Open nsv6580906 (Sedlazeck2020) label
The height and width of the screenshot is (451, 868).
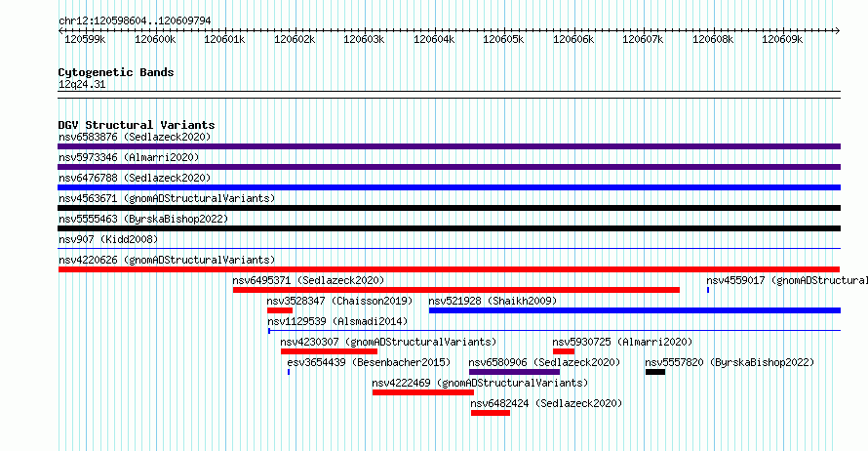(x=544, y=362)
